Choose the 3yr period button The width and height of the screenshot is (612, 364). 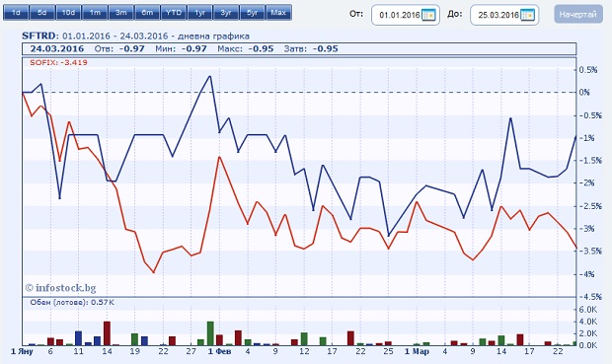[x=226, y=13]
